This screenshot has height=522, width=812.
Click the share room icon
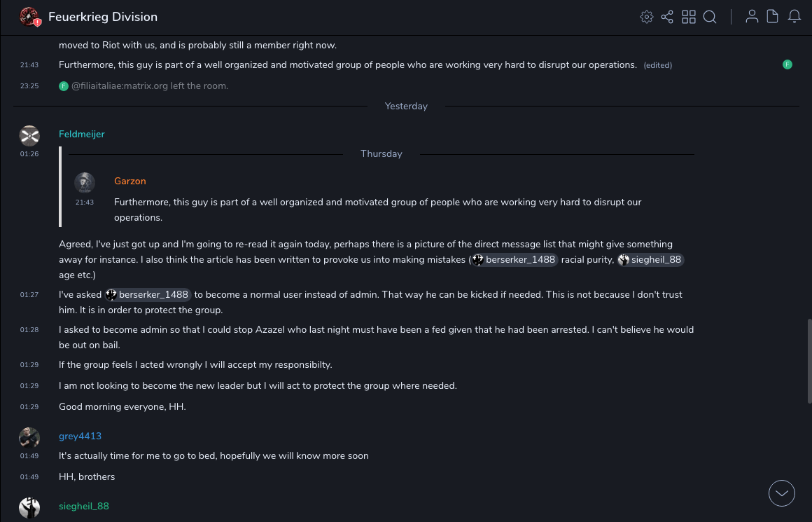coord(667,17)
